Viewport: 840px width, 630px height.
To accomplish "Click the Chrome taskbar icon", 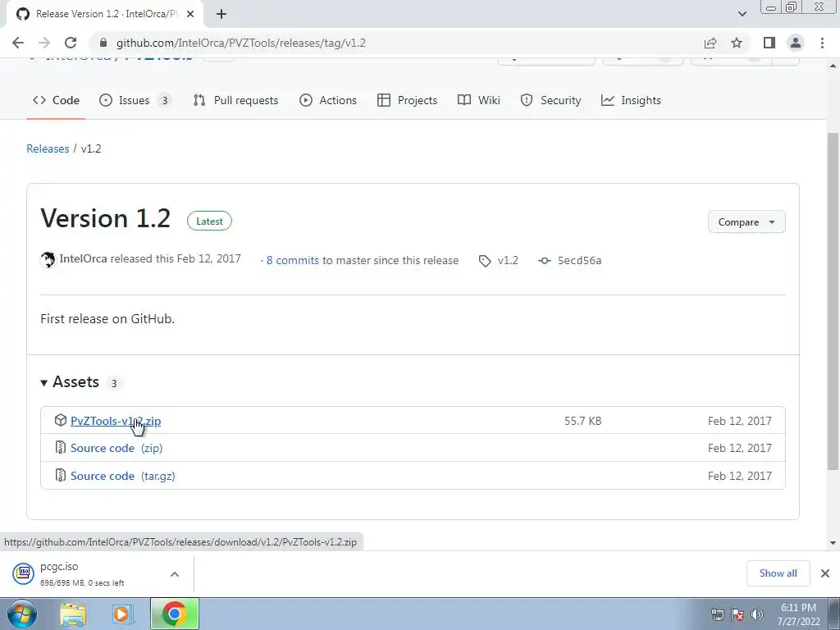I will click(174, 614).
